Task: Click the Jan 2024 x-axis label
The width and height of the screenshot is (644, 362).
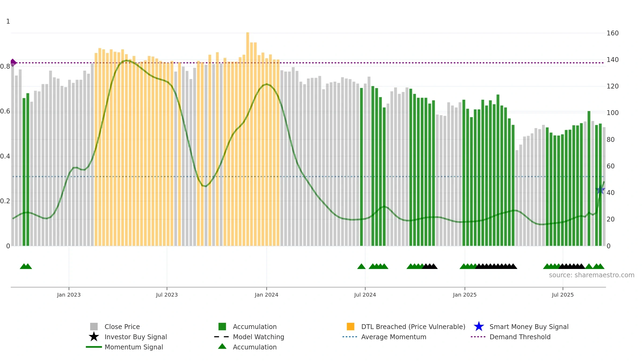Action: (x=266, y=295)
